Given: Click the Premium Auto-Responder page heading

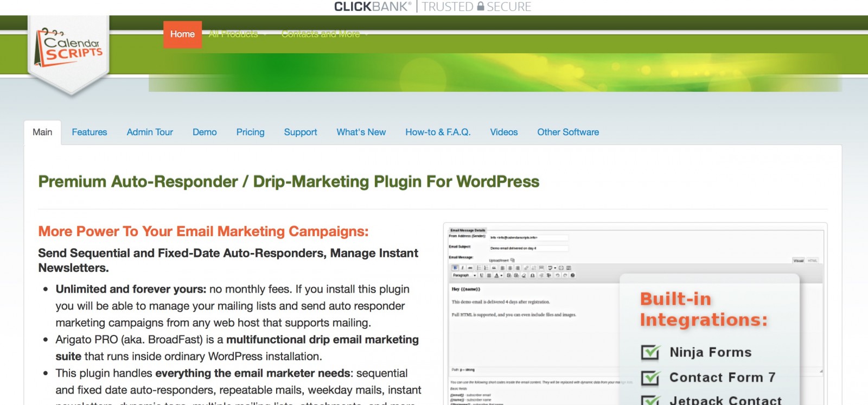Looking at the screenshot, I should pos(289,181).
